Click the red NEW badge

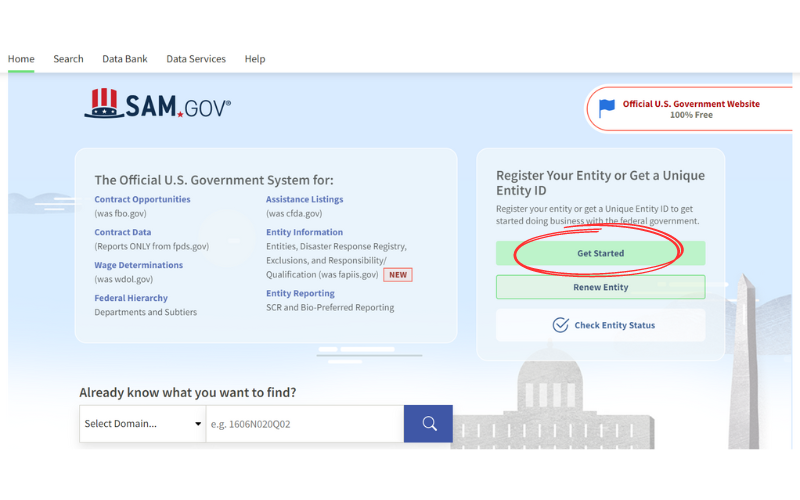point(398,275)
